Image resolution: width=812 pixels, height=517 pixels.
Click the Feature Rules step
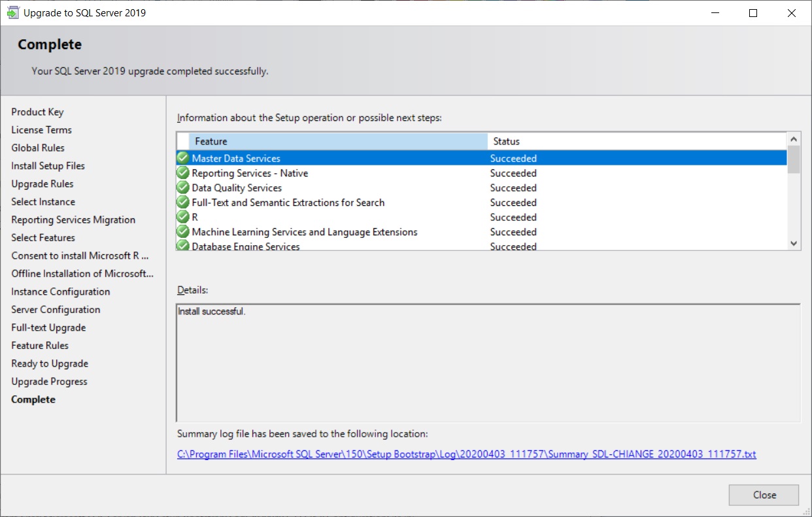pyautogui.click(x=40, y=346)
